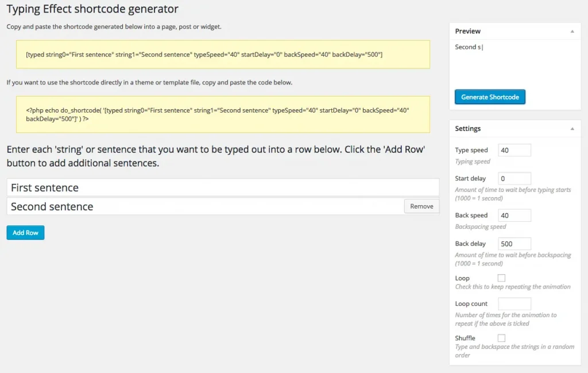Viewport: 588px width, 373px height.
Task: Click into the Start delay field
Action: click(x=514, y=179)
